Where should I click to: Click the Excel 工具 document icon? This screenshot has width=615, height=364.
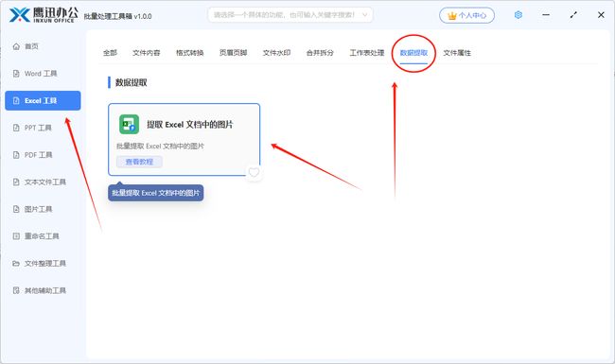click(x=16, y=101)
